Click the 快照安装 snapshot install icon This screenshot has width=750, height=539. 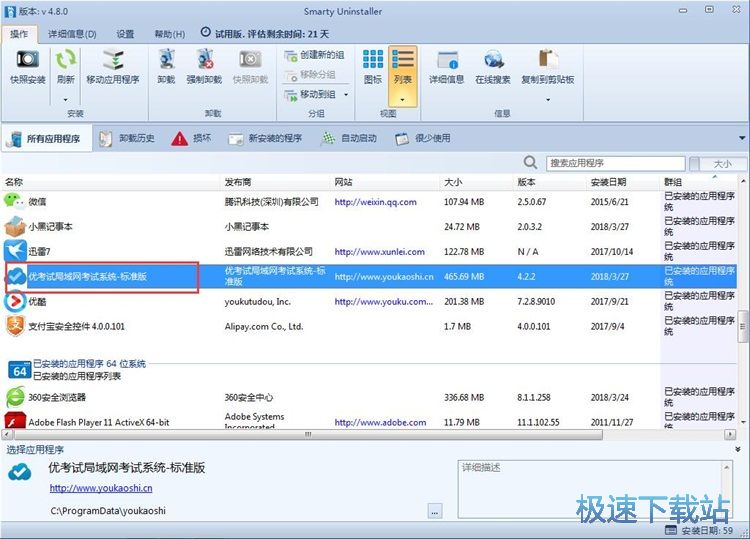coord(27,65)
